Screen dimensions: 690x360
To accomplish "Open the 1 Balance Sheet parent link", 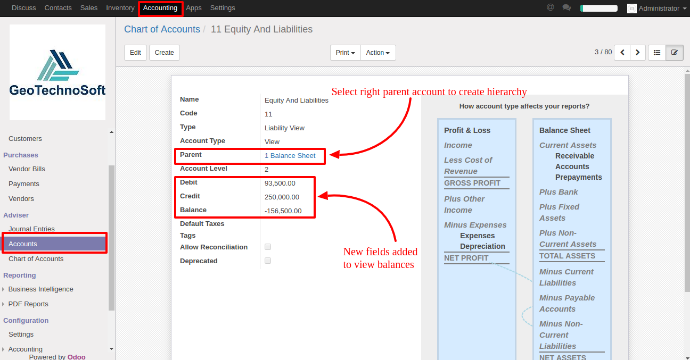I will tap(290, 155).
